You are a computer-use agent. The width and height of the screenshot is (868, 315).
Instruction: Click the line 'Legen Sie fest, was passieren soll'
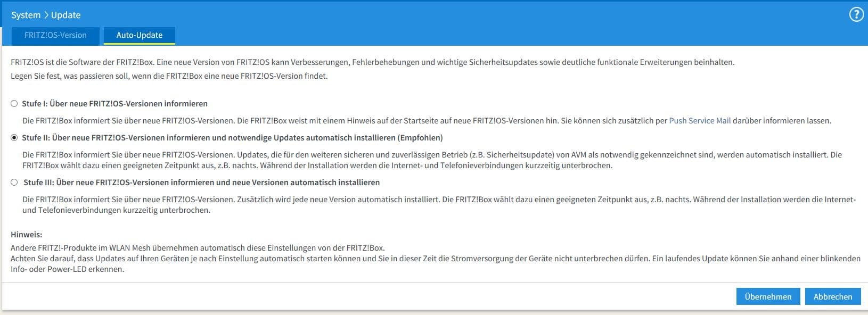coord(169,76)
